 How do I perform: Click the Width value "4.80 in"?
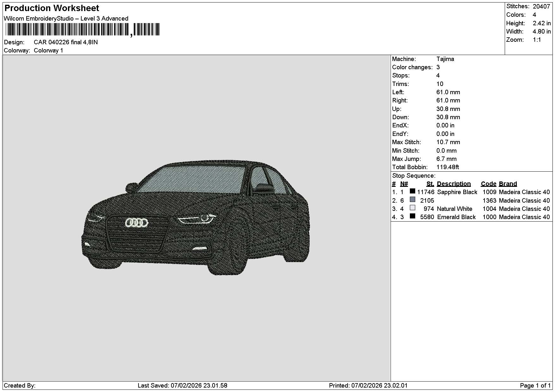(x=542, y=31)
